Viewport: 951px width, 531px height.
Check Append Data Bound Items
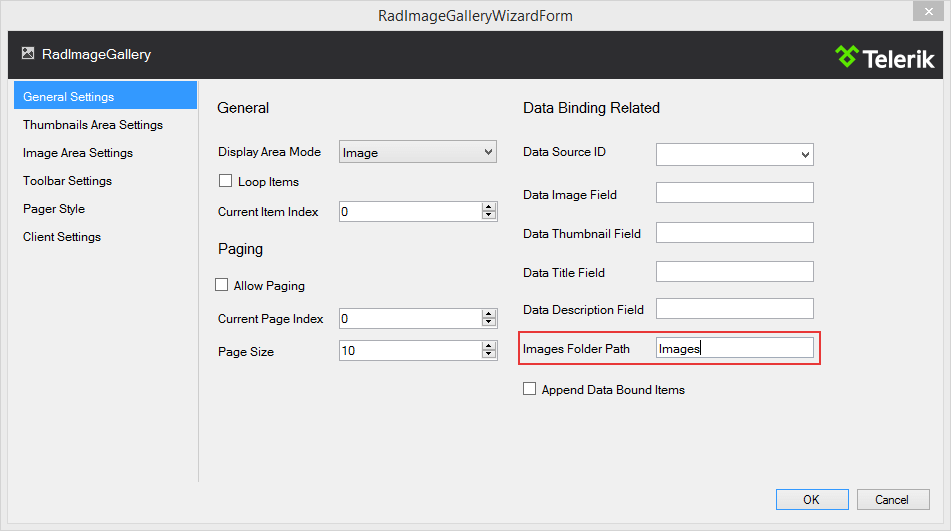tap(530, 389)
